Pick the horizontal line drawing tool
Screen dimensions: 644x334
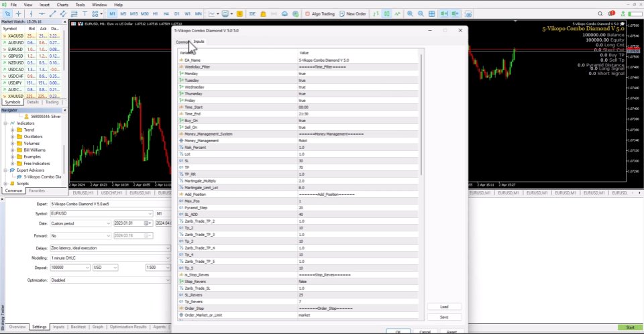point(42,13)
